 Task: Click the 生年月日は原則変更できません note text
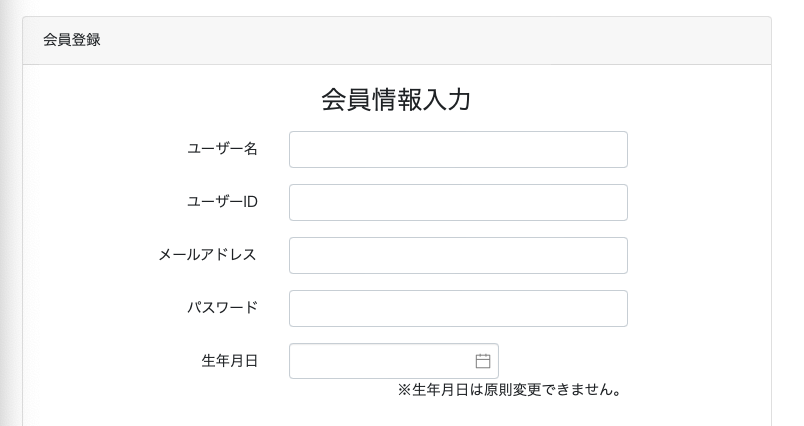517,390
